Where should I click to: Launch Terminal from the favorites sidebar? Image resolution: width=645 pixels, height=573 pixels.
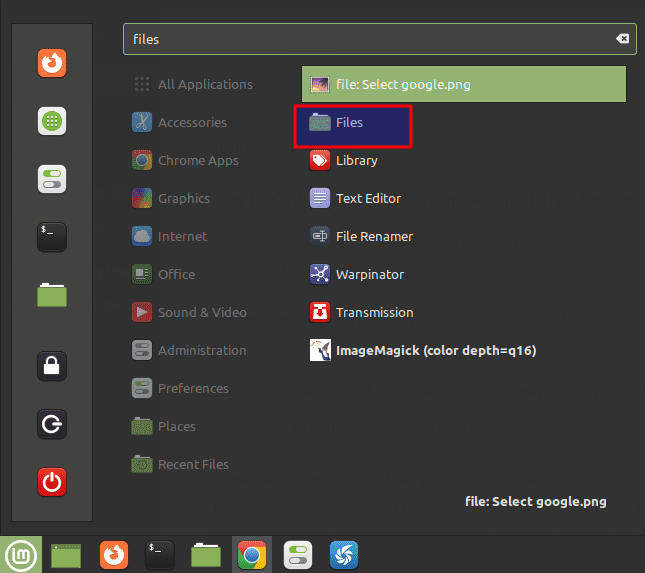point(52,236)
